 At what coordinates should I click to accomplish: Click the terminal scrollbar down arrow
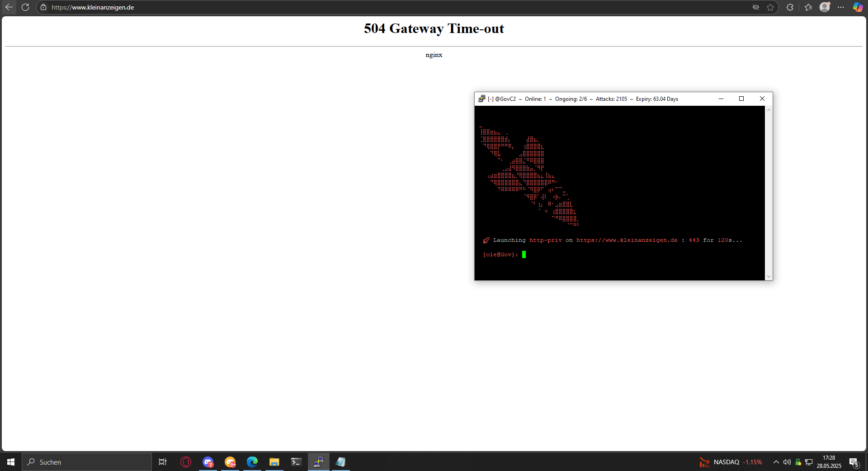point(769,277)
